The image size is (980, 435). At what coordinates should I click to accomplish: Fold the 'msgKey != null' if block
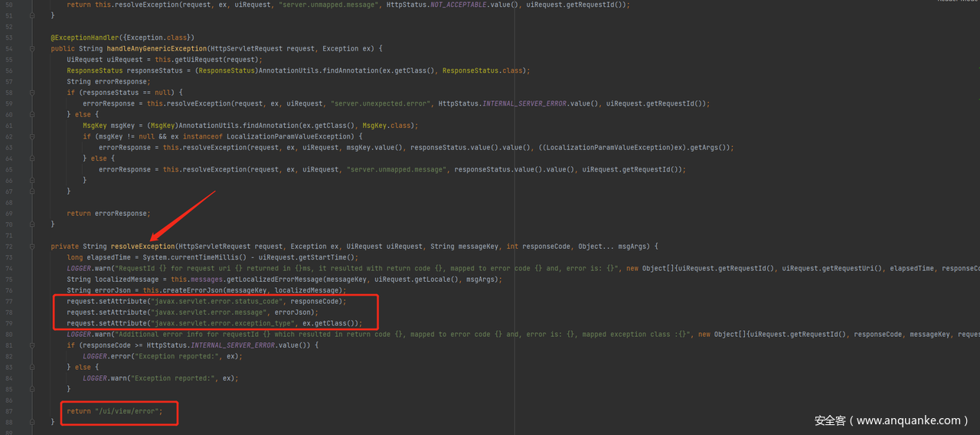pyautogui.click(x=32, y=136)
